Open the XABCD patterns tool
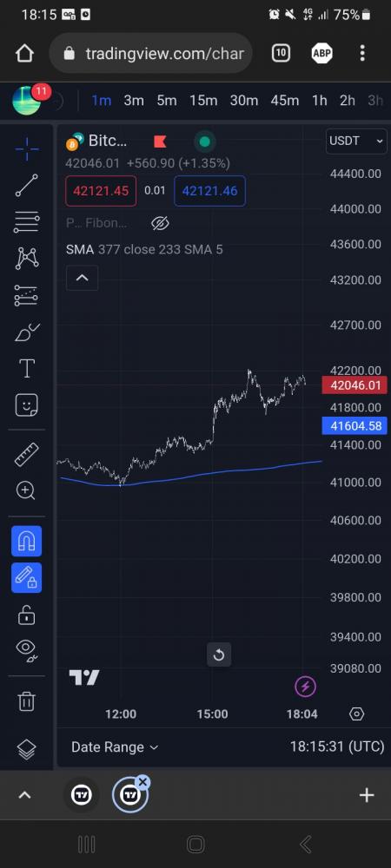The height and width of the screenshot is (868, 391). [27, 259]
